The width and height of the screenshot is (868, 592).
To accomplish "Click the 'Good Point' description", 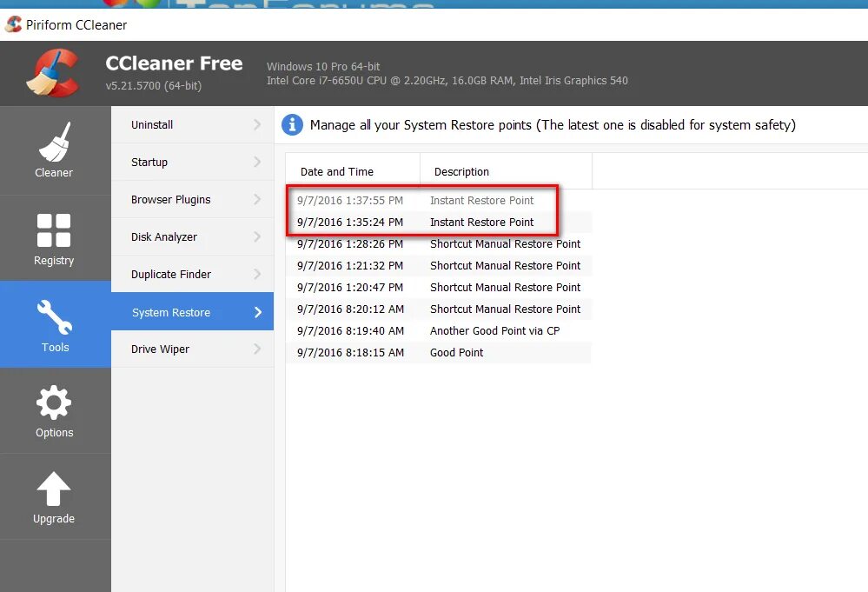I will tap(457, 352).
